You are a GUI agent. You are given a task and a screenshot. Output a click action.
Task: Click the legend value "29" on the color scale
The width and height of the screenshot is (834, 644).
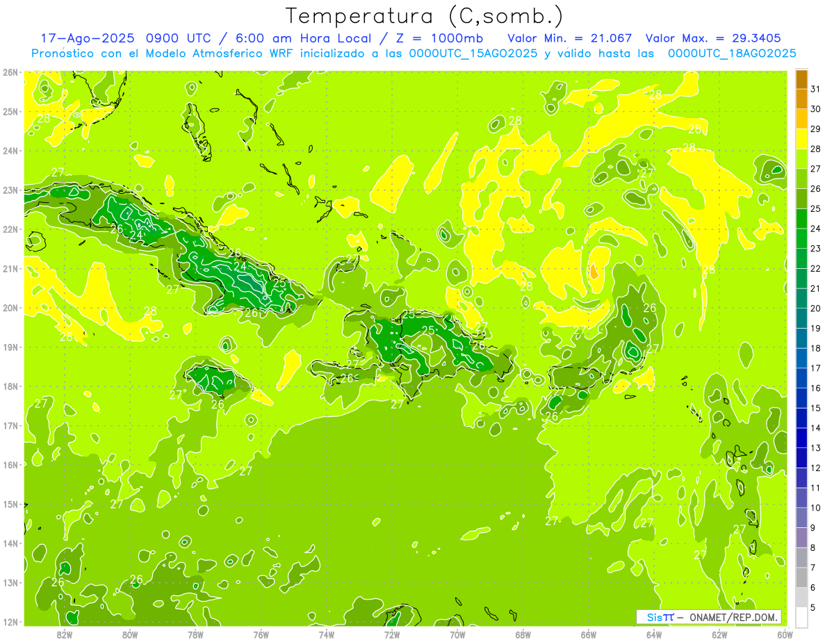click(x=816, y=129)
